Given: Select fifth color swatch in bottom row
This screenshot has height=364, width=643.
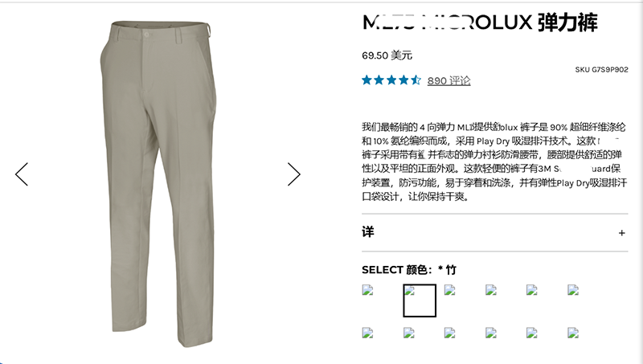Looking at the screenshot, I should pos(532,333).
